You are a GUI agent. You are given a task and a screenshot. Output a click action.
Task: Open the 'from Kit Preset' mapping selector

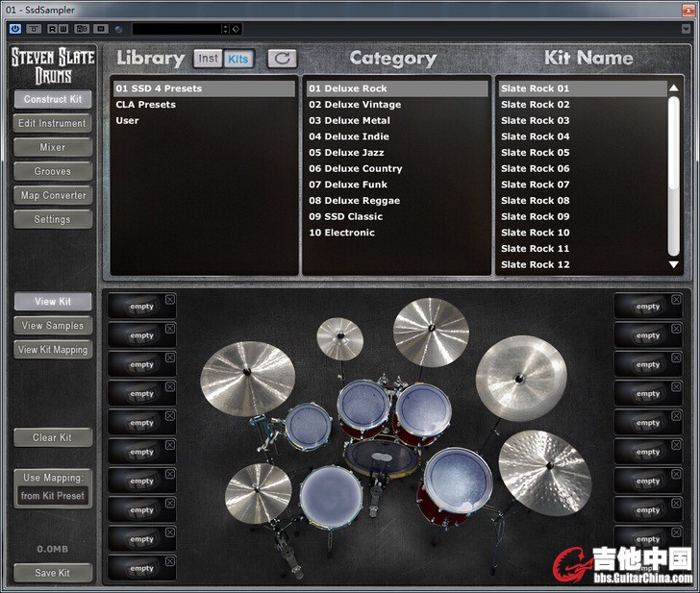(x=53, y=496)
